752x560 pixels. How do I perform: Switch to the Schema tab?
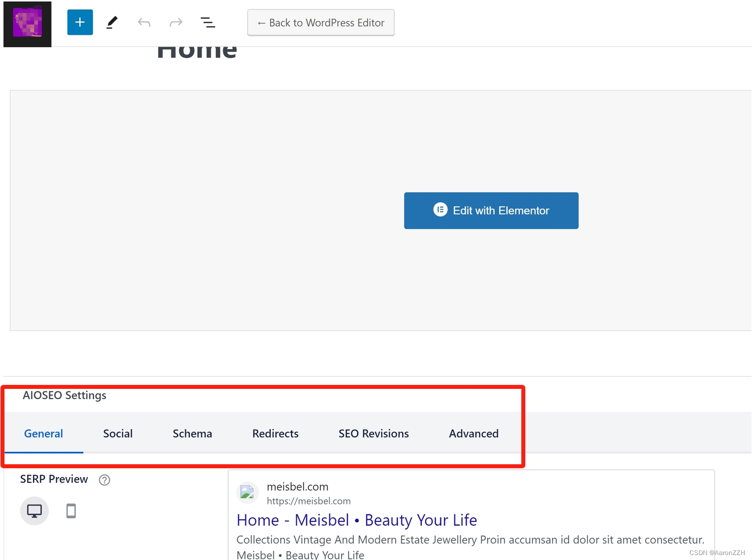[192, 434]
